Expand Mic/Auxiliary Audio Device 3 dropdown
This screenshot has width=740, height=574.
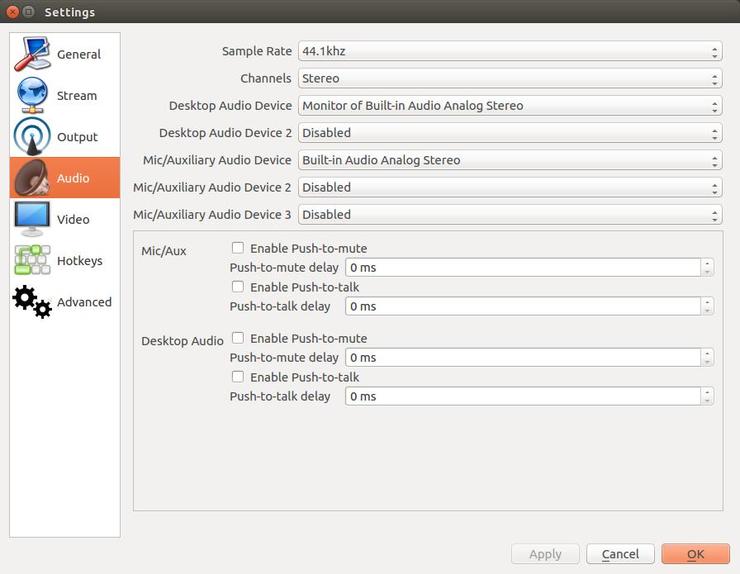[x=510, y=215]
